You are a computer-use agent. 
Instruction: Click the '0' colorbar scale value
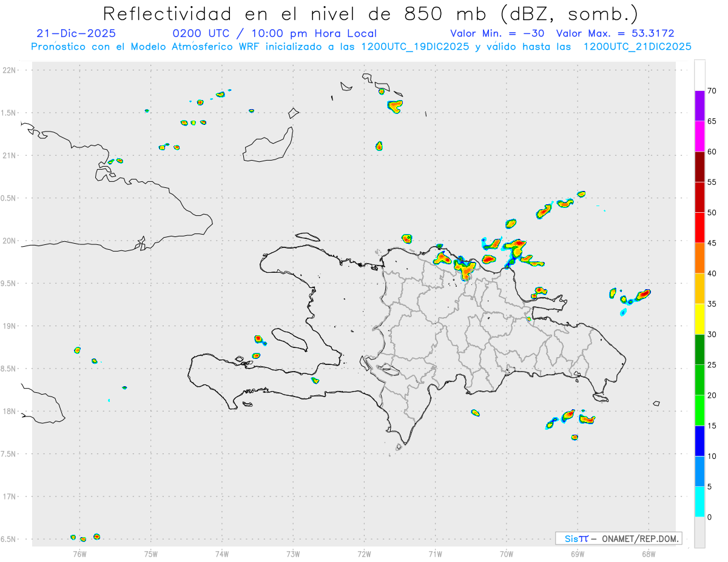point(709,517)
